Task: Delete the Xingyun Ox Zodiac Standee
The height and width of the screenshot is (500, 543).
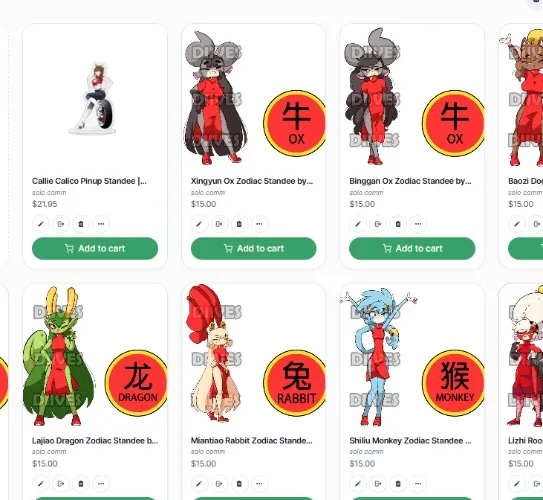Action: point(239,224)
